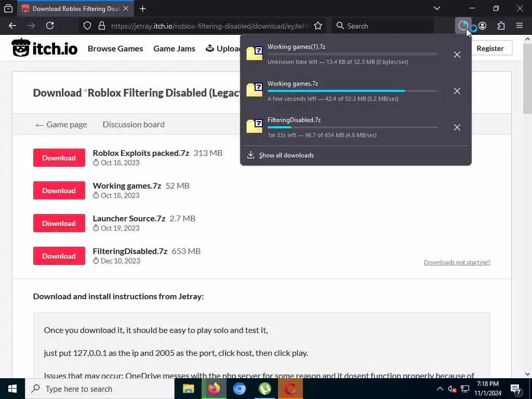Click the Firefox back arrow button
Image resolution: width=532 pixels, height=399 pixels.
point(12,26)
